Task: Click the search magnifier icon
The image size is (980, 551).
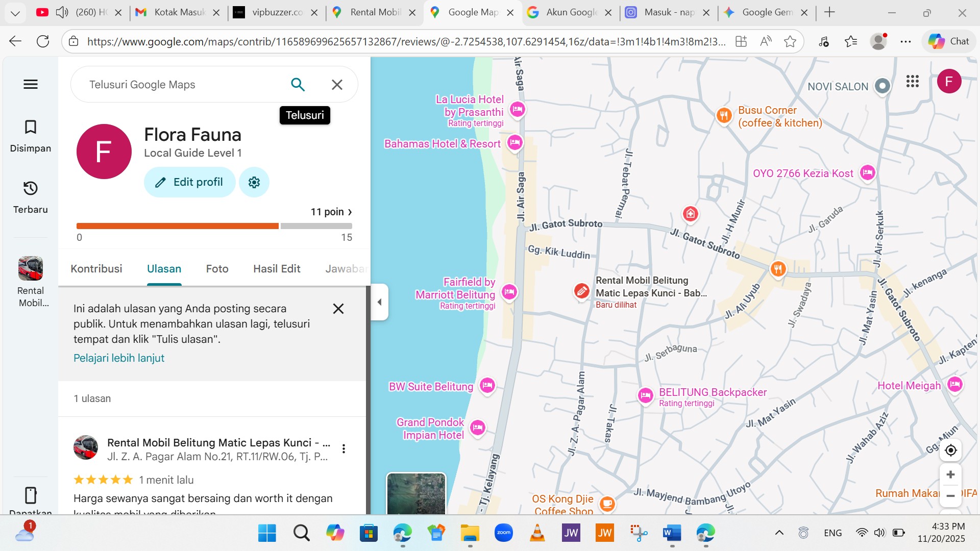Action: (298, 85)
